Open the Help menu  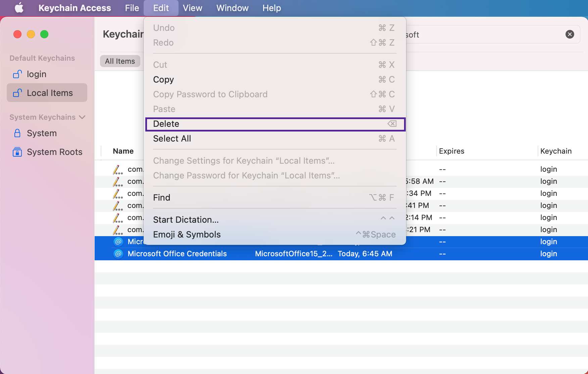coord(272,8)
